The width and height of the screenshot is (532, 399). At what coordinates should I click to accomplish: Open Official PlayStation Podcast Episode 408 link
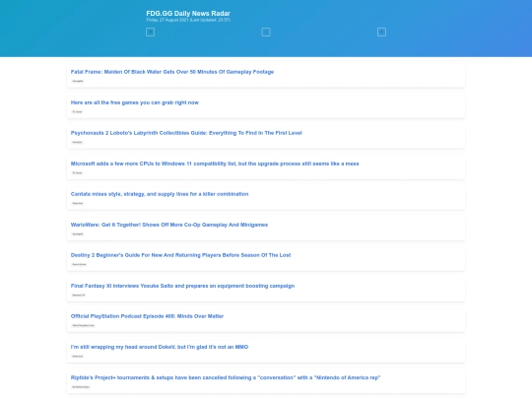[x=147, y=316]
